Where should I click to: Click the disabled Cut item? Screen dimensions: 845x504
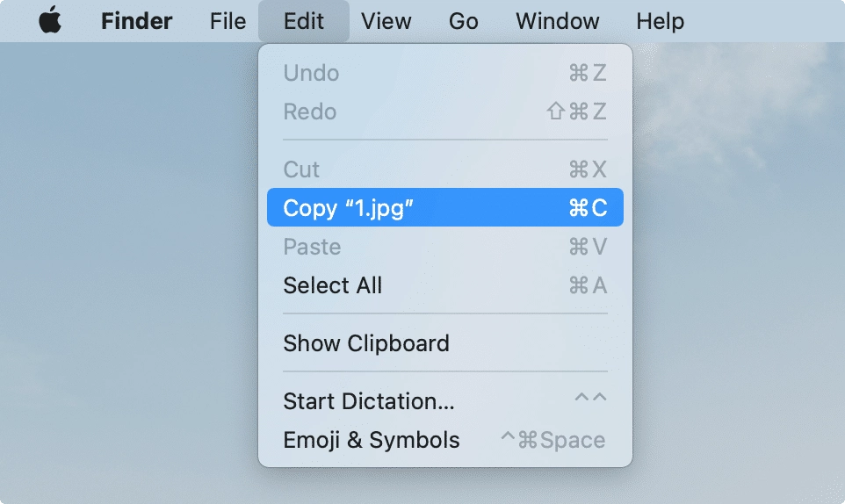click(x=301, y=169)
